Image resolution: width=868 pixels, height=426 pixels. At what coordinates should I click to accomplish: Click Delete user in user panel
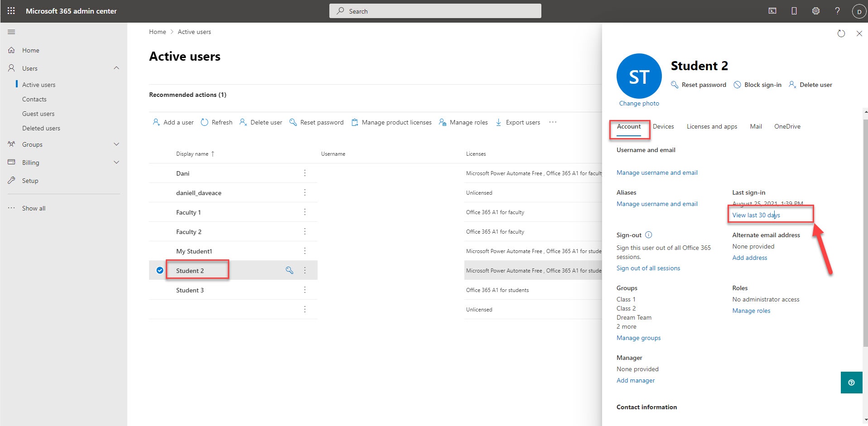point(810,85)
